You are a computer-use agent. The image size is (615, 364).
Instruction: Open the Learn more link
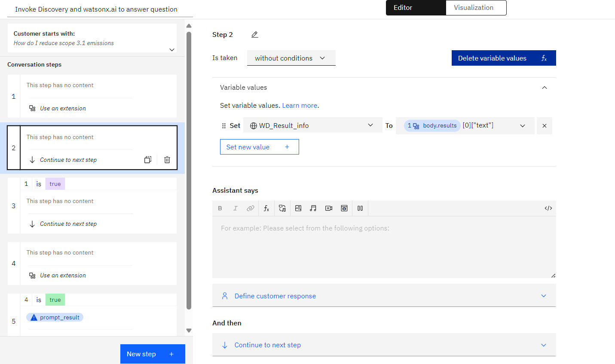[300, 106]
